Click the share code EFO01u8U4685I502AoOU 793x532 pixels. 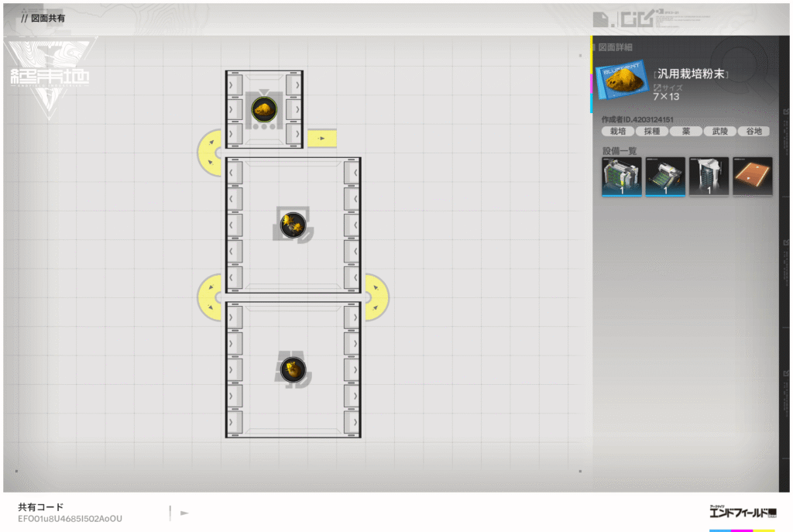[70, 518]
